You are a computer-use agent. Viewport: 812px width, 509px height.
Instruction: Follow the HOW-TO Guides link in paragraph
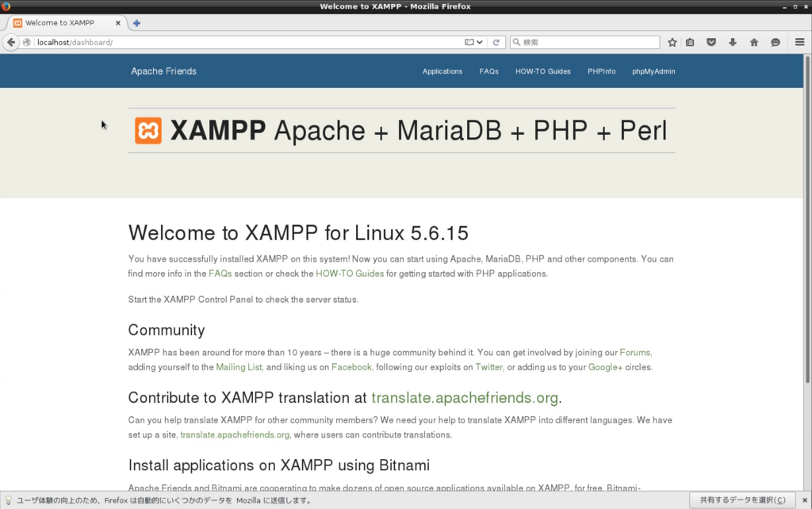(350, 274)
